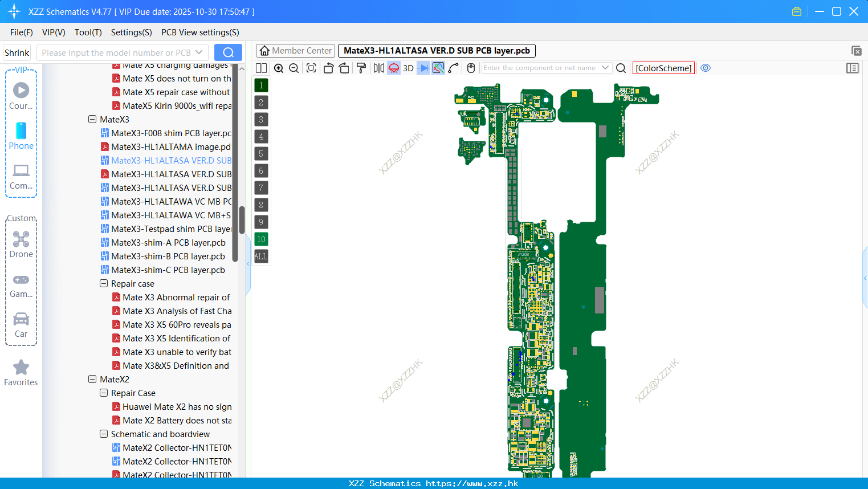868x489 pixels.
Task: Open MateX3-shim-A PCB layer.pcb
Action: pos(163,243)
